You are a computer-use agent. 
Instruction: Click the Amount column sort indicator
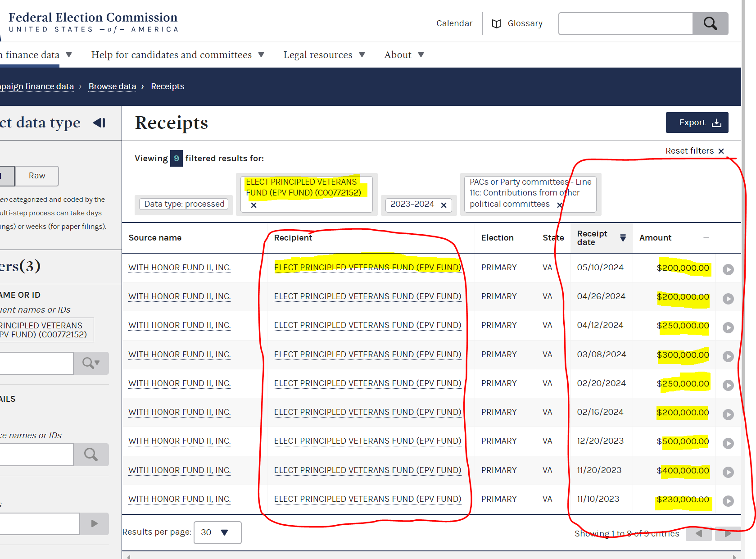click(706, 238)
